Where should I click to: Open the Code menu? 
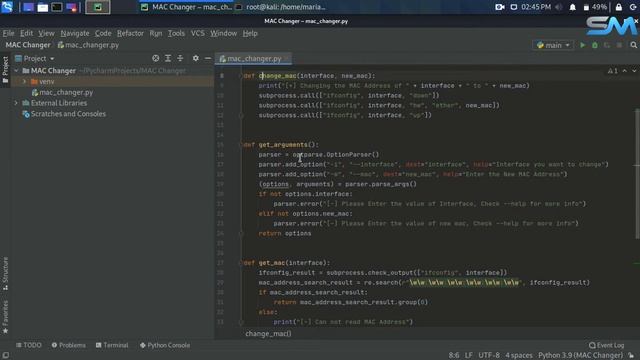(103, 33)
